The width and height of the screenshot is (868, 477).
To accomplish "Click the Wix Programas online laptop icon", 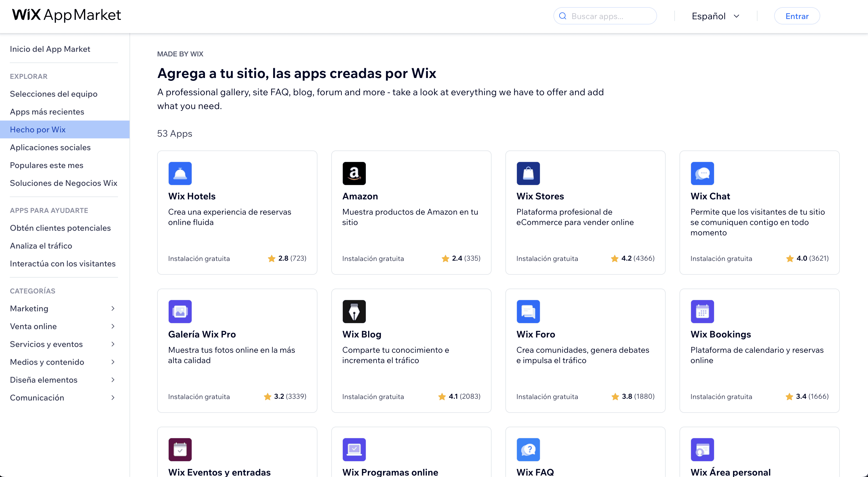I will click(x=354, y=450).
